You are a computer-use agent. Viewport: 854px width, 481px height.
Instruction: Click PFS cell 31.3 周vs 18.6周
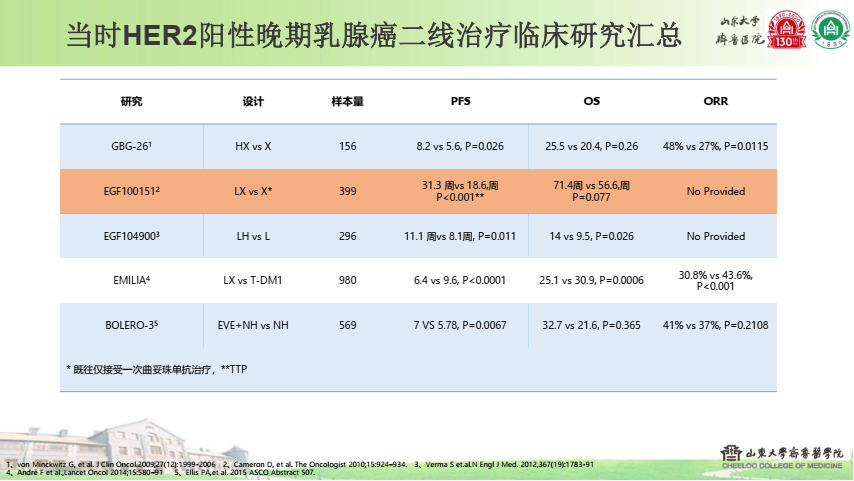pos(460,191)
